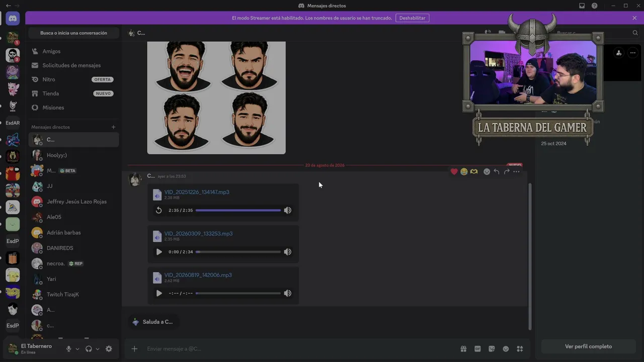Screen dimensions: 644x362
Task: Toggle microphone mute
Action: (69, 349)
